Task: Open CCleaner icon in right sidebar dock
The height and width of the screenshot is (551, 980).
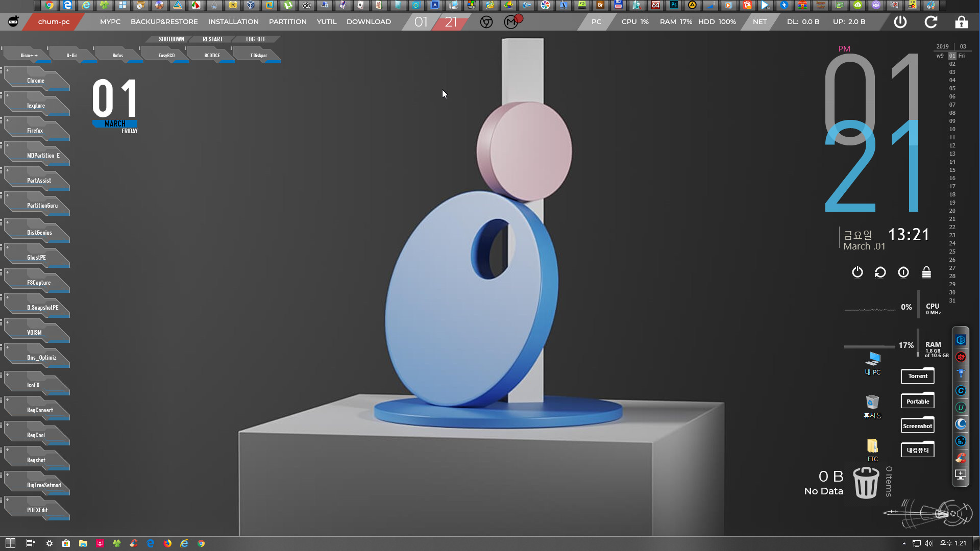Action: click(x=961, y=458)
